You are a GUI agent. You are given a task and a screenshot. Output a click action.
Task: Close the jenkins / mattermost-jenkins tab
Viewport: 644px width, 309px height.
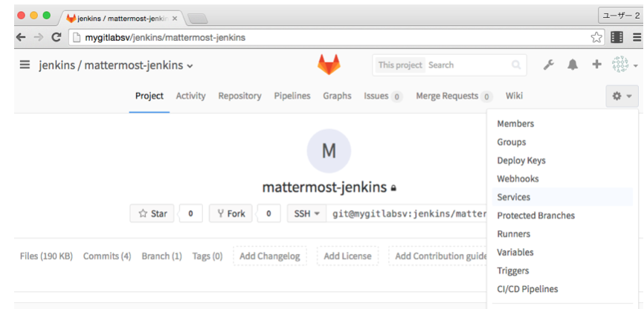(175, 19)
